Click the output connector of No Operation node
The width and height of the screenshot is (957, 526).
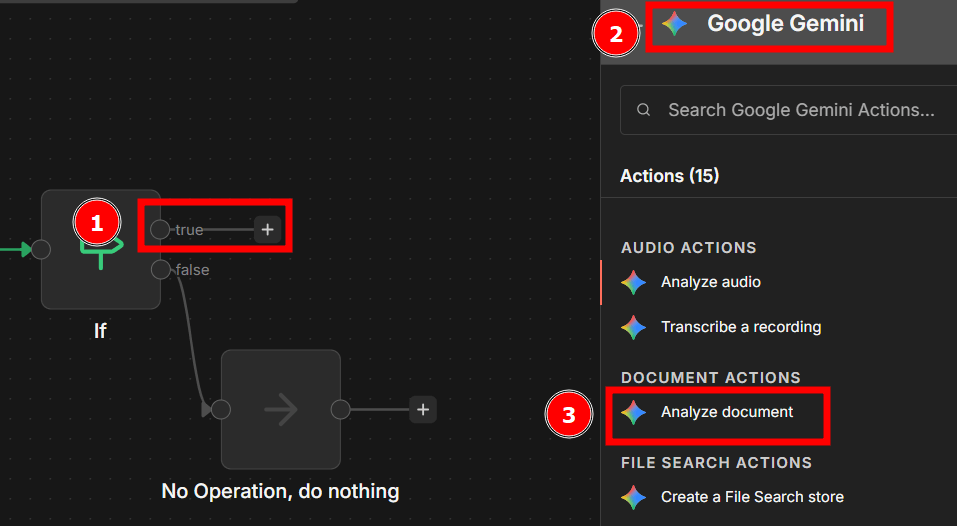(x=340, y=409)
